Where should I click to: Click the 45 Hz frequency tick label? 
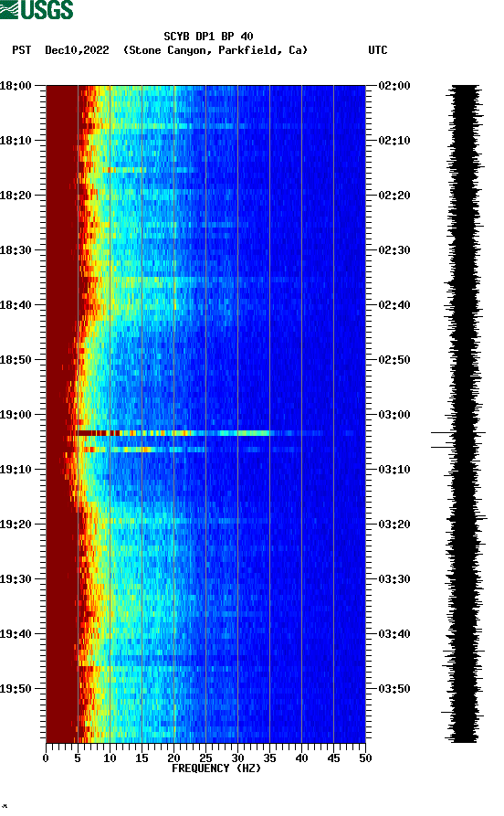point(334,758)
